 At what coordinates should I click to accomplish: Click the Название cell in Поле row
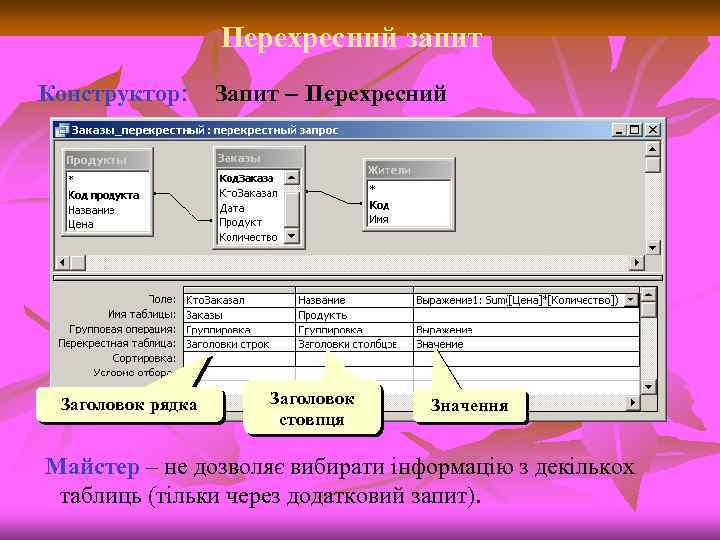(354, 300)
